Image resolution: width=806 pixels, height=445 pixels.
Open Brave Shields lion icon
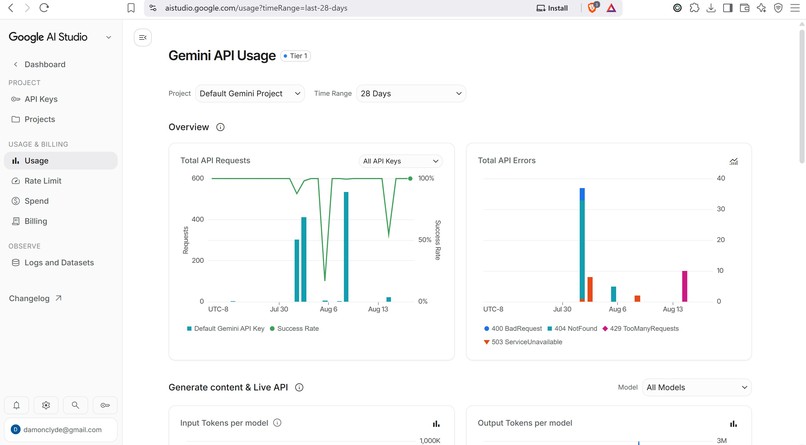point(593,8)
